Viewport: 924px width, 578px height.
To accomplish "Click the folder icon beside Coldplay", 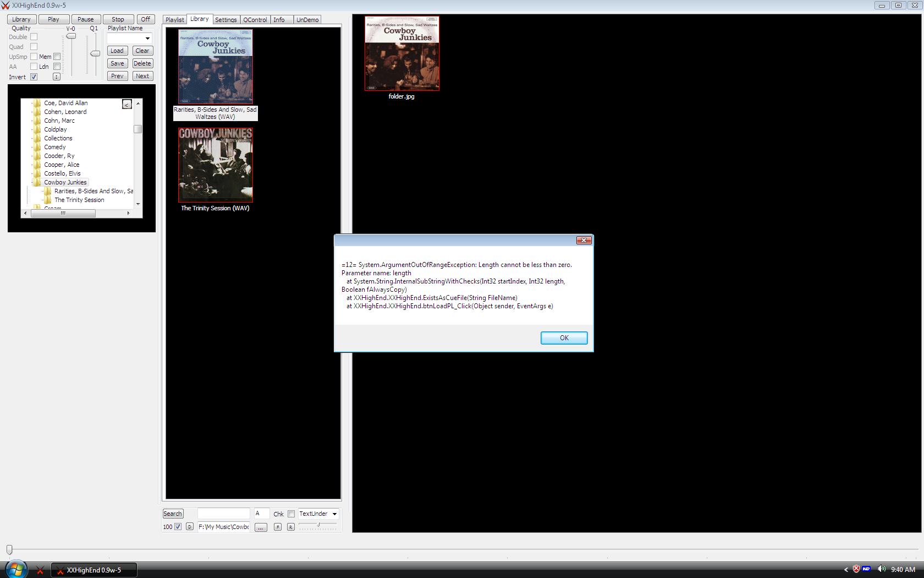I will pos(37,129).
